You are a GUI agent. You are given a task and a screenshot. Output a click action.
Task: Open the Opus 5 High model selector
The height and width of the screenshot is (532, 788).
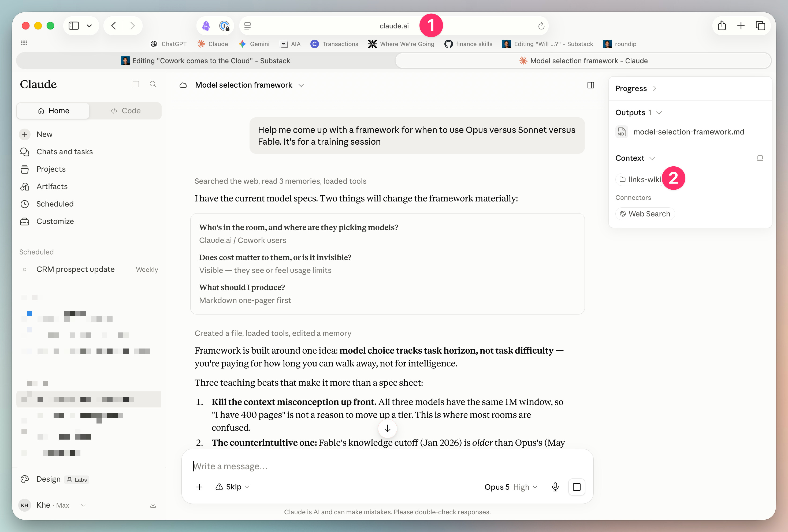[511, 487]
